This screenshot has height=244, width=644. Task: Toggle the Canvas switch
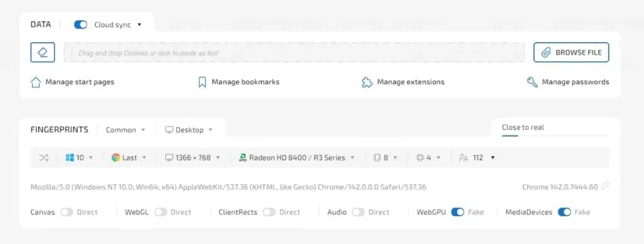point(67,213)
